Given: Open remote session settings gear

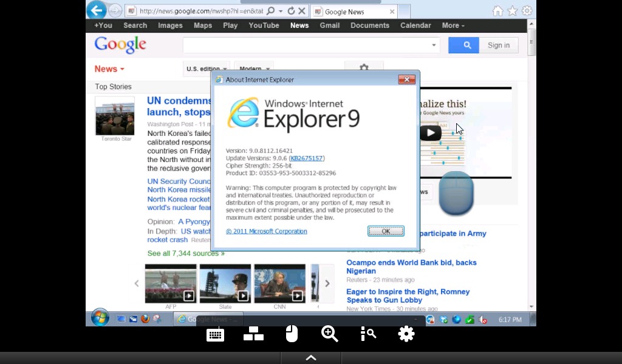Looking at the screenshot, I should point(406,334).
